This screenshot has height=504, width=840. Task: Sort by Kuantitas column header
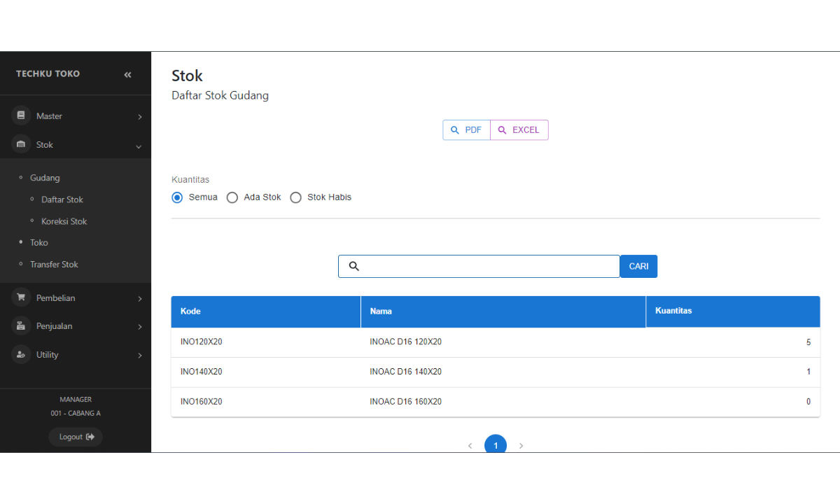(x=673, y=311)
